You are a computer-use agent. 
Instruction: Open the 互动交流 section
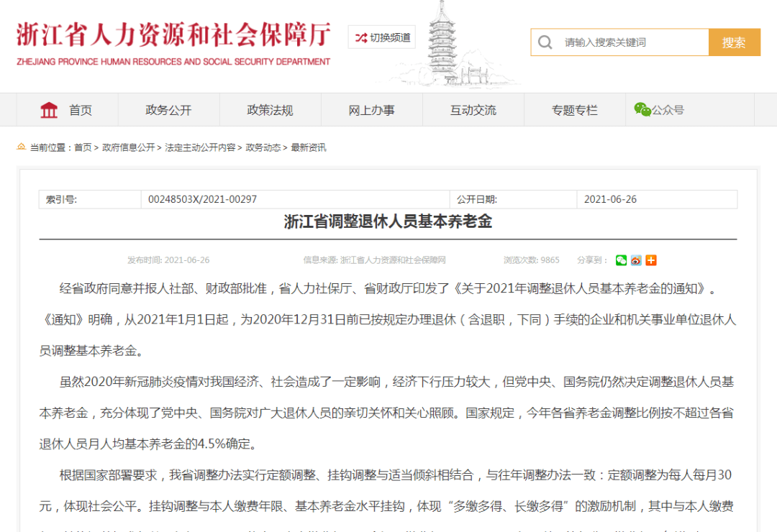click(x=473, y=109)
